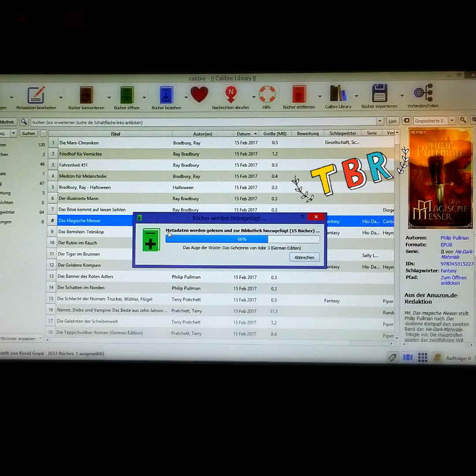Cancel the import with Abbrechen

304,257
